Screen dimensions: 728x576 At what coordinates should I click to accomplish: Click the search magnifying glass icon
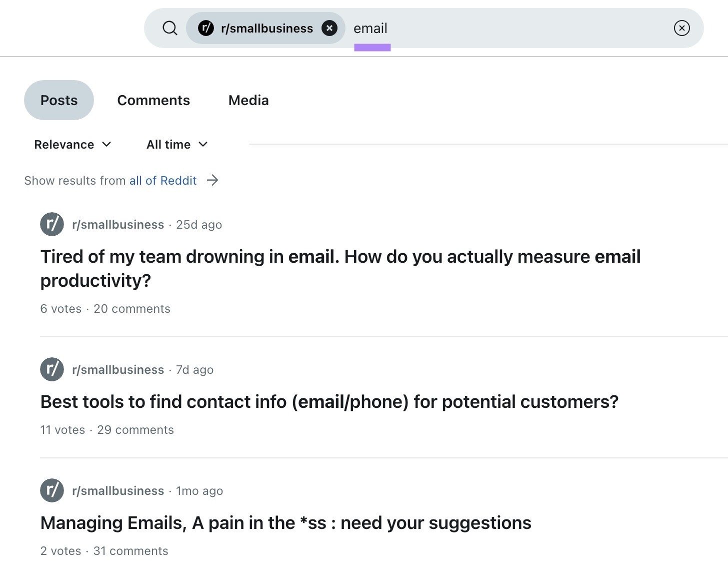(170, 28)
